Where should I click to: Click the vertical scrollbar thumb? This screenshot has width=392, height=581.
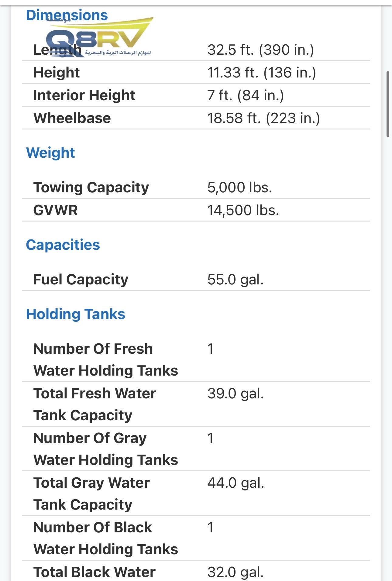click(388, 104)
